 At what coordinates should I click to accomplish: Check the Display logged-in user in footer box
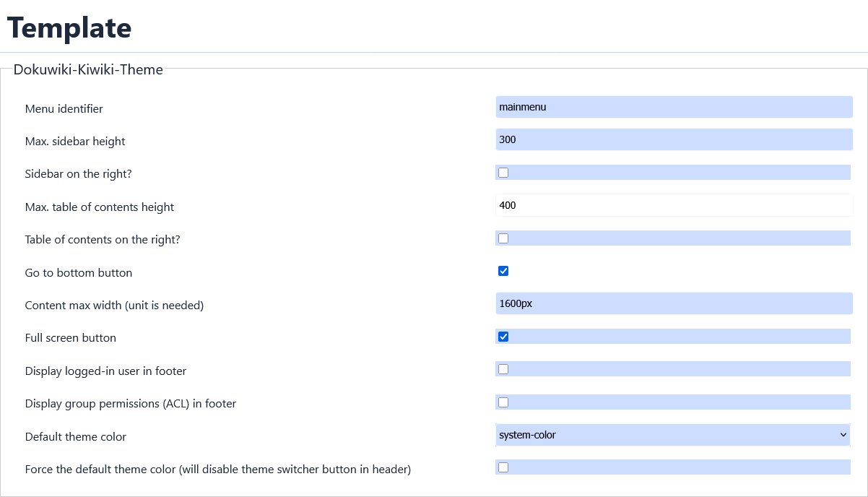503,369
